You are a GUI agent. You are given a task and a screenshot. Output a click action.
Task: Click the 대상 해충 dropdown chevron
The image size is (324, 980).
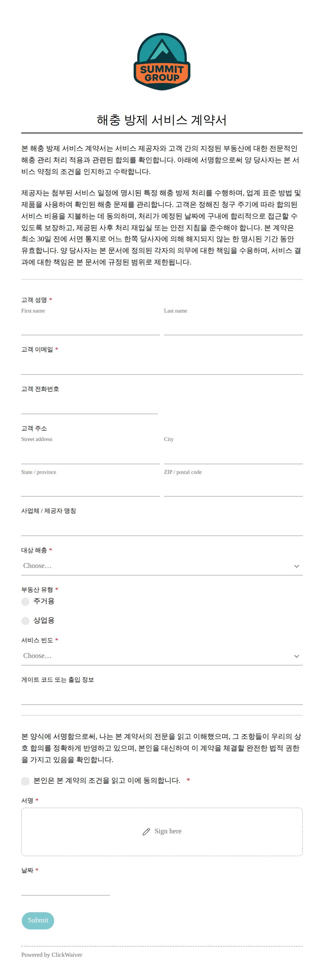297,566
